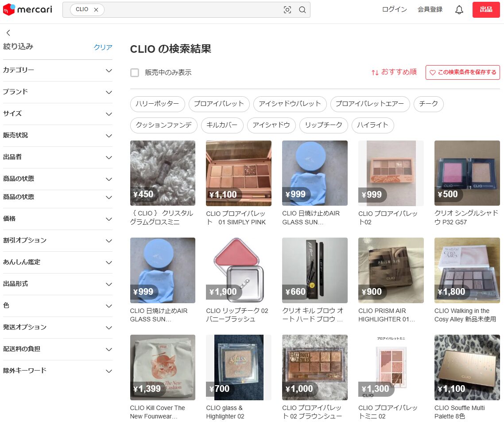Open the ¥900 PRISM AIR HIGHLIGHTER item
This screenshot has height=422, width=504.
391,281
